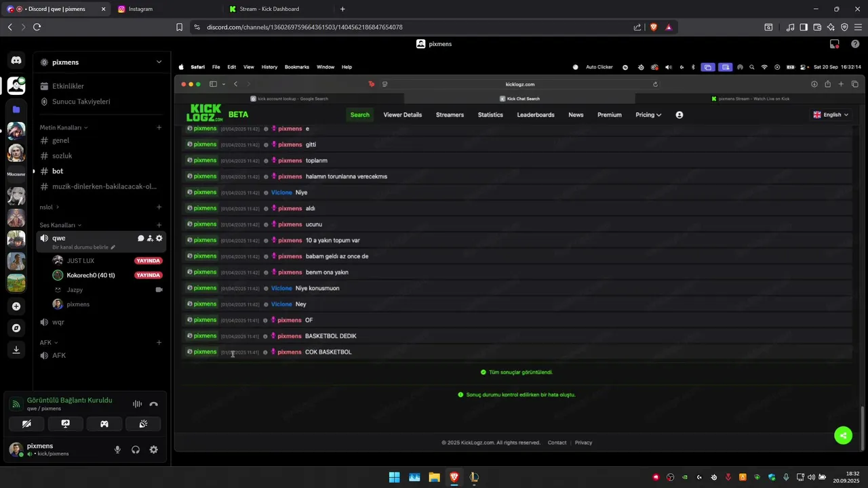Open chat for qwe voice channel
868x488 pixels.
141,239
